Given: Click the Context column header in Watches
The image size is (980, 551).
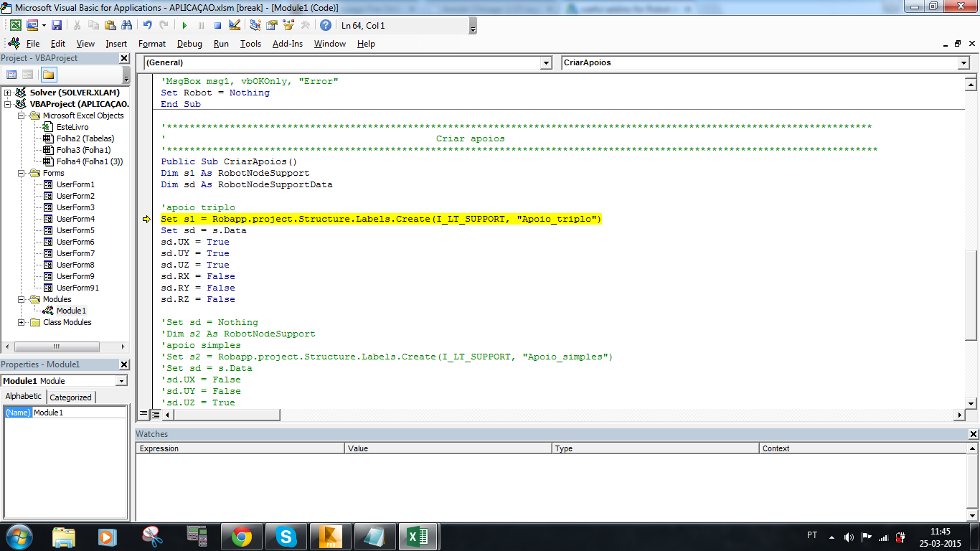Looking at the screenshot, I should pos(863,448).
